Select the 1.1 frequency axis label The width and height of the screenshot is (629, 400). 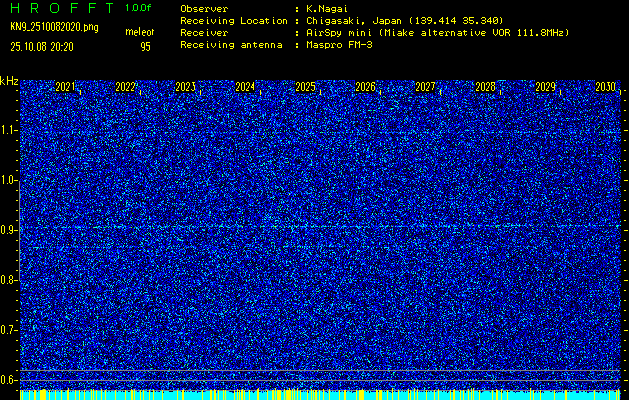[x=9, y=130]
